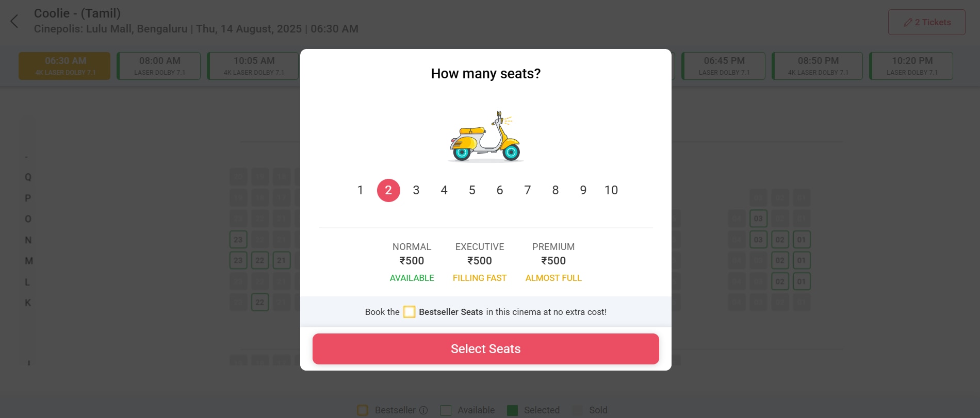Image resolution: width=980 pixels, height=418 pixels.
Task: Click the green Selected legend swatch
Action: pos(512,410)
